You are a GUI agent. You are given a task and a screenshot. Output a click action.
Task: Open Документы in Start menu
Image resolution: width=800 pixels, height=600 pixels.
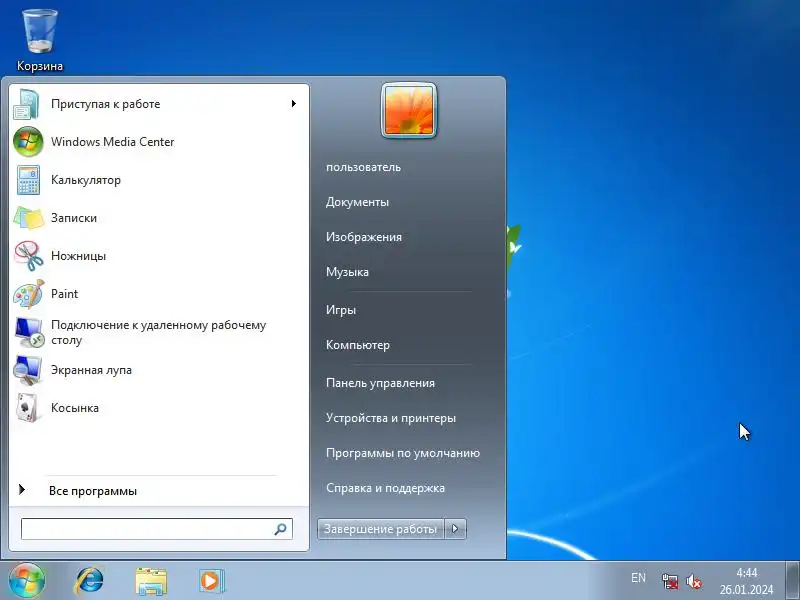pyautogui.click(x=357, y=202)
